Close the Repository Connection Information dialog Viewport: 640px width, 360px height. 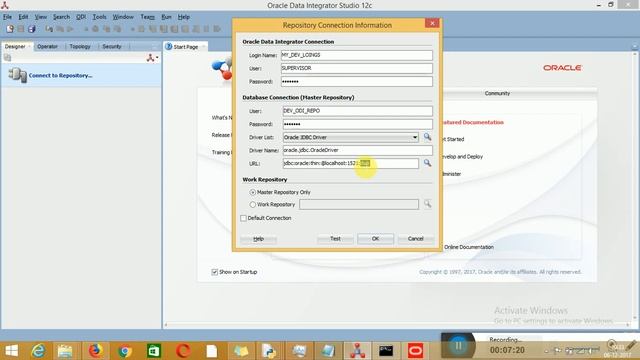[x=432, y=23]
